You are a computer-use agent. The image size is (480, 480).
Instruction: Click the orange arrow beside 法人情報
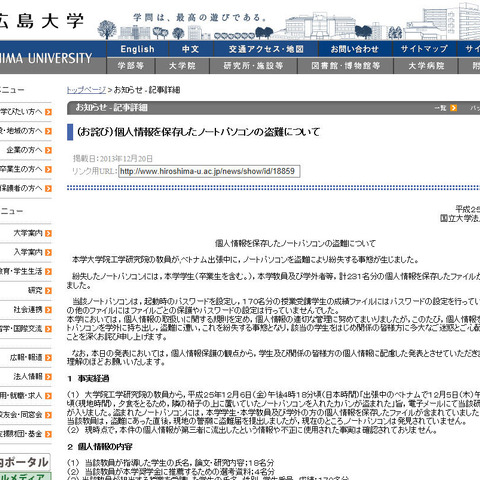pyautogui.click(x=48, y=377)
